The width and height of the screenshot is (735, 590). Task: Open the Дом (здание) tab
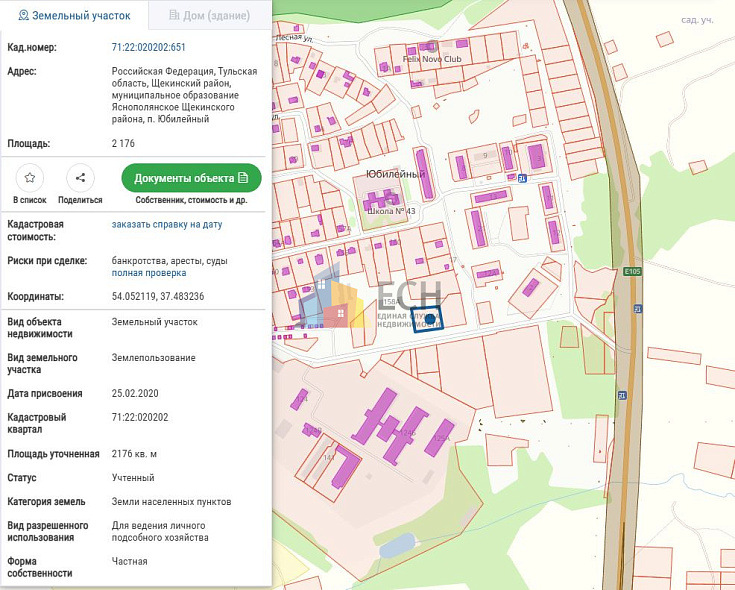[210, 15]
